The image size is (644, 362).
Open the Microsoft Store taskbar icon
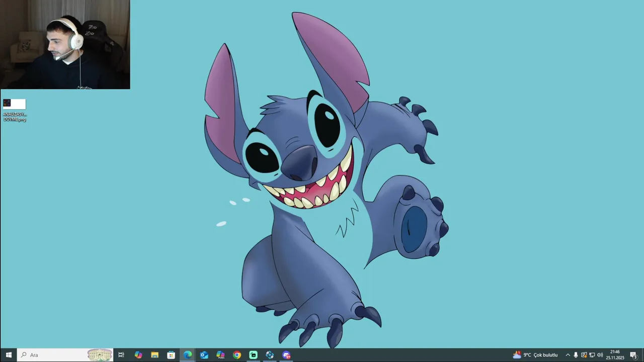171,355
